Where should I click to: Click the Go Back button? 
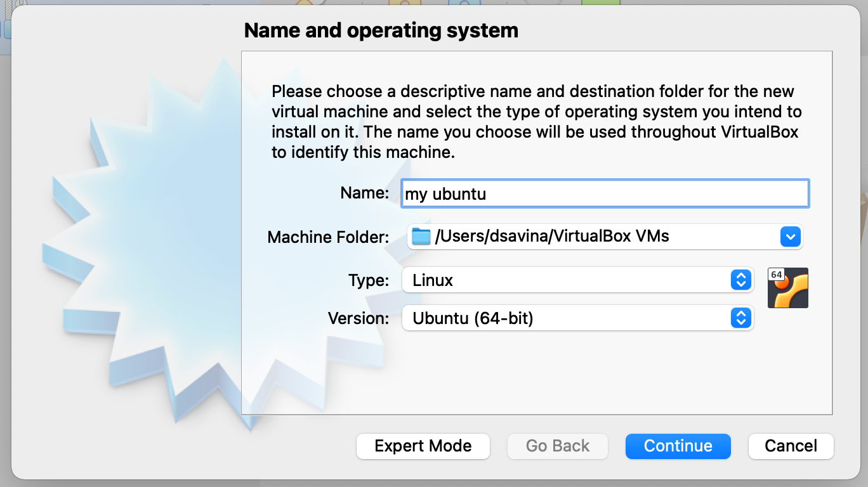pos(557,446)
